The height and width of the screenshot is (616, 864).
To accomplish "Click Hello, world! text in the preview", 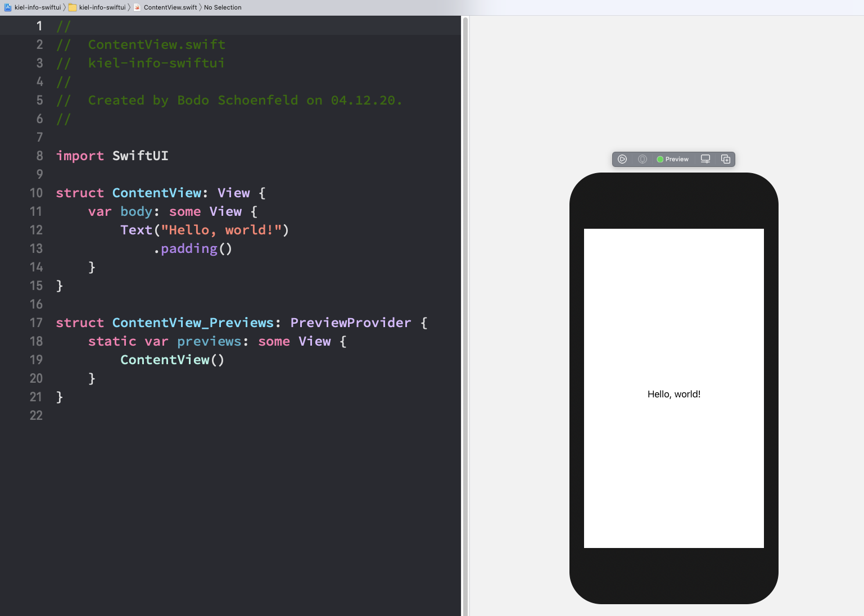I will coord(674,394).
